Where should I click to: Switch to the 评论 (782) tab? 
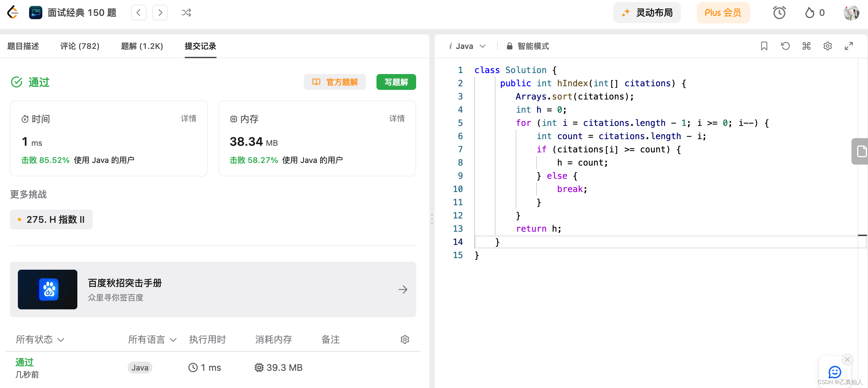coord(80,46)
